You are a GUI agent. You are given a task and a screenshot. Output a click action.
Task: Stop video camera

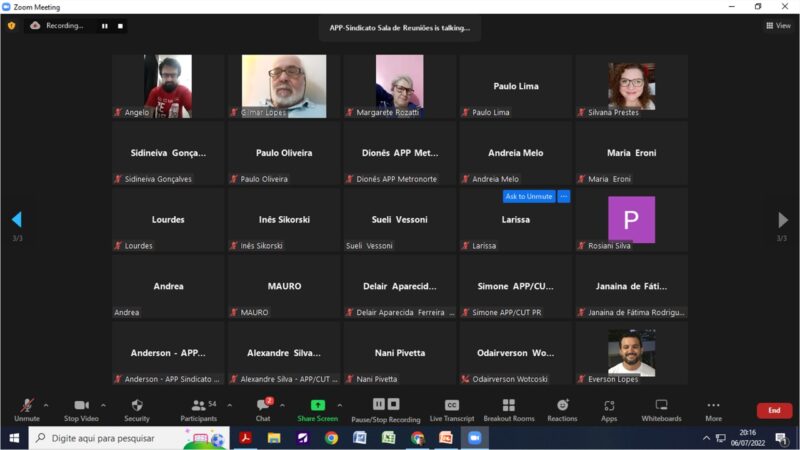pos(80,408)
